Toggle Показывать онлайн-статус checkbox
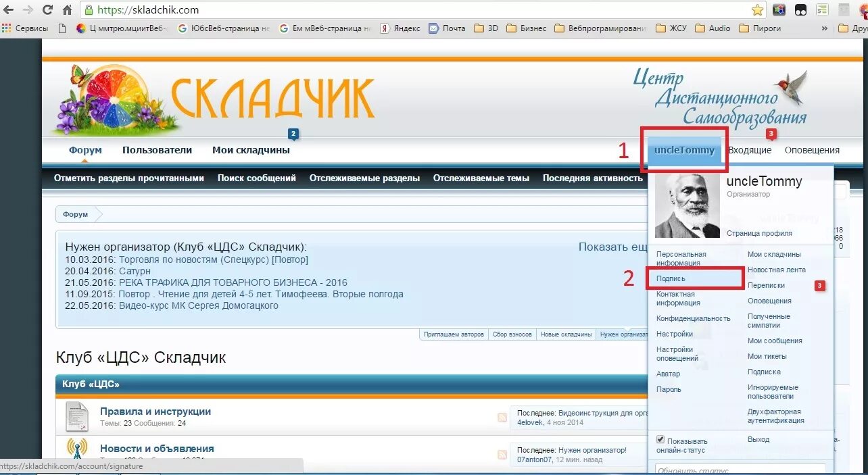Image resolution: width=868 pixels, height=475 pixels. tap(660, 439)
